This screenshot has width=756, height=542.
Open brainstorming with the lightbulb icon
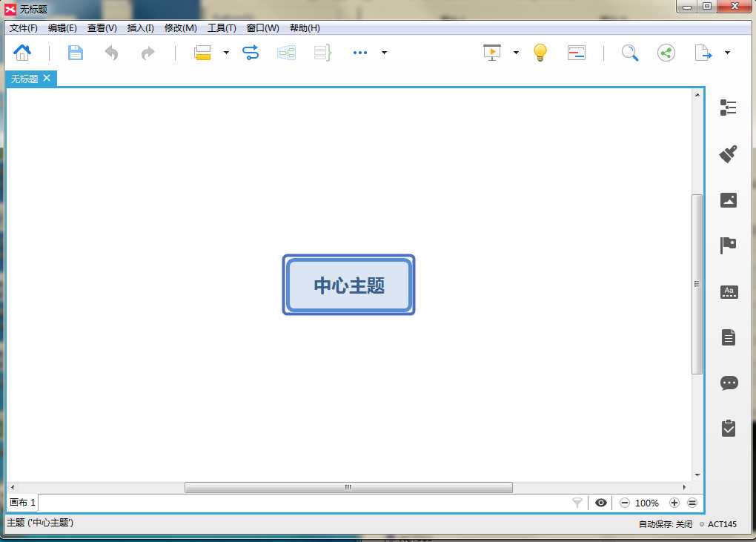[x=540, y=52]
